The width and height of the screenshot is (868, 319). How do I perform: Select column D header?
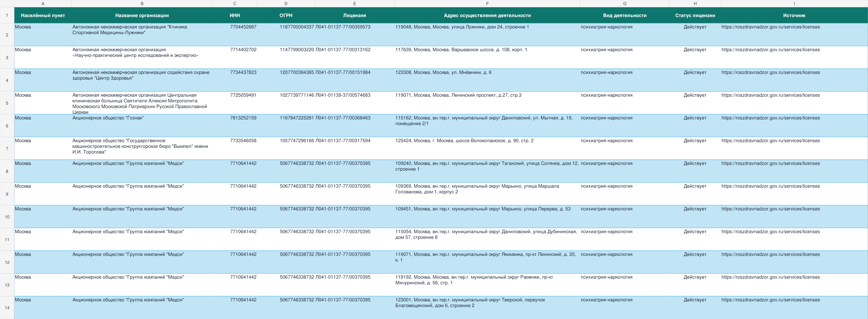point(286,3)
